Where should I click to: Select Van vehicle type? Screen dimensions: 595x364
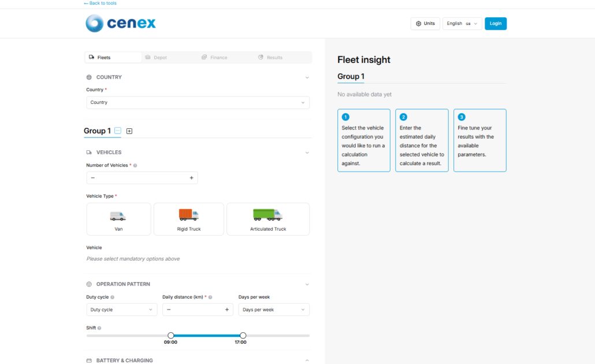[x=119, y=219]
